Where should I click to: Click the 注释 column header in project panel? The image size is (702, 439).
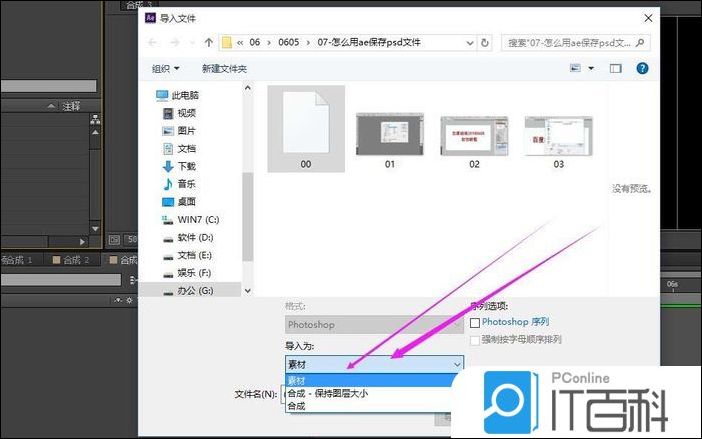[x=71, y=106]
